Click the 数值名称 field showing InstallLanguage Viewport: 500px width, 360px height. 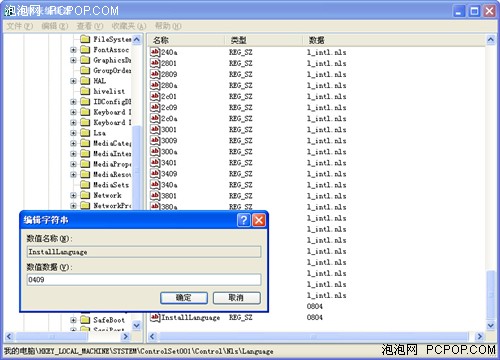[144, 252]
